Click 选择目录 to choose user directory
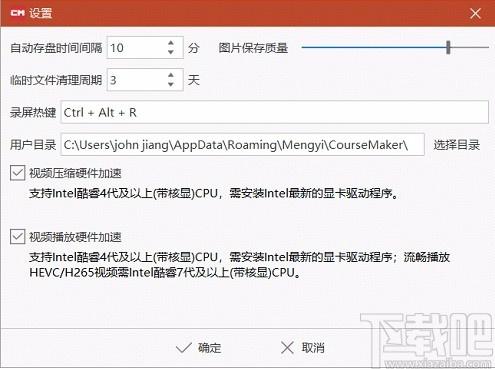The image size is (495, 369). tap(457, 145)
